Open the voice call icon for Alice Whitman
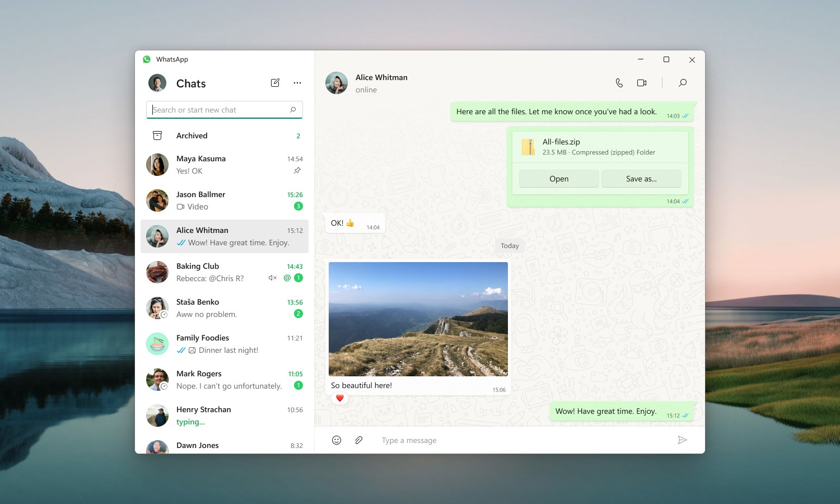This screenshot has width=840, height=504. coord(619,82)
